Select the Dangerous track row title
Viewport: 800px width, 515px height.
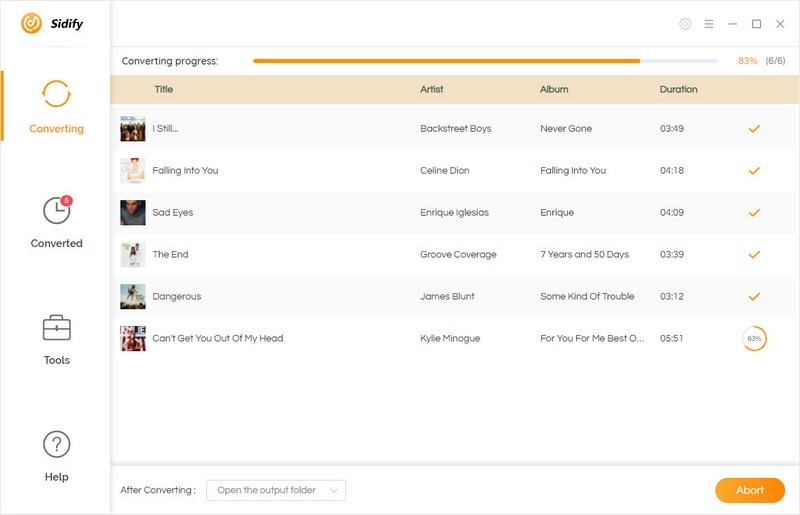177,297
